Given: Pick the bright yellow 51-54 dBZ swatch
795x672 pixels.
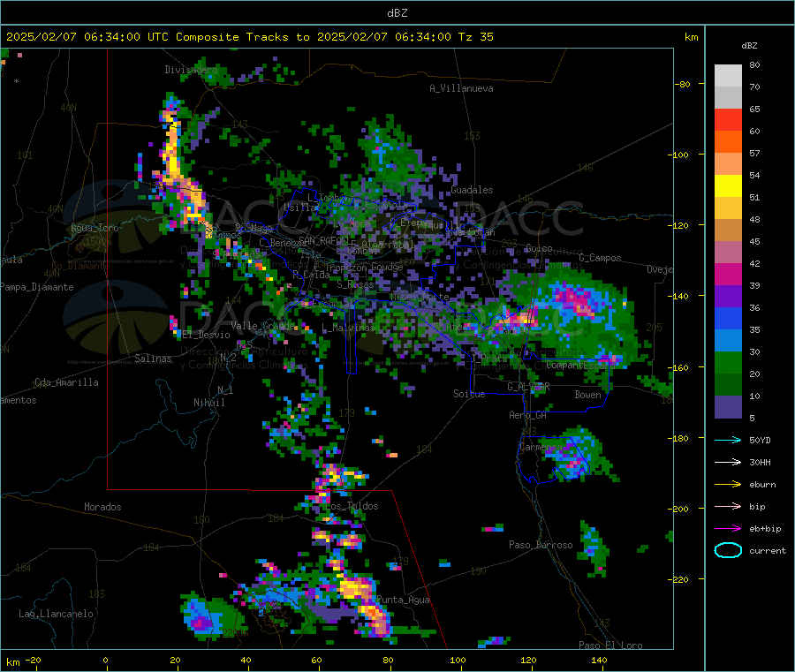Looking at the screenshot, I should [728, 186].
